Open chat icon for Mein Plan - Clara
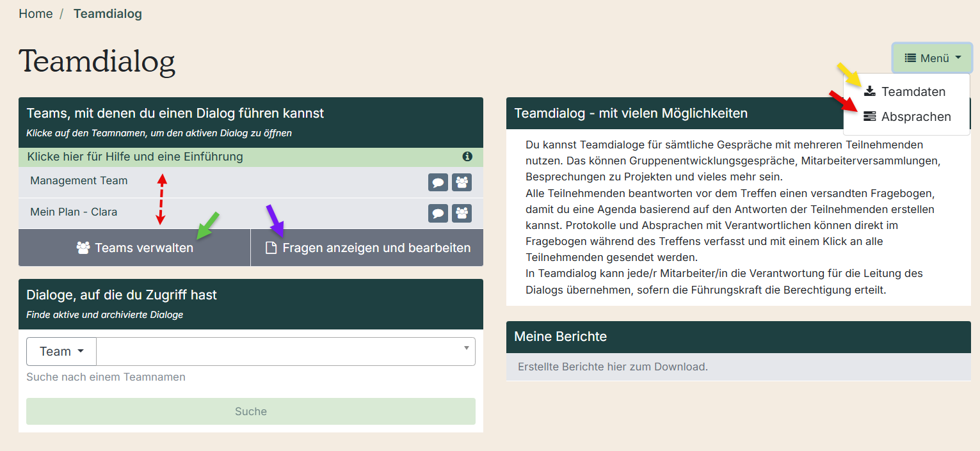 [x=438, y=213]
